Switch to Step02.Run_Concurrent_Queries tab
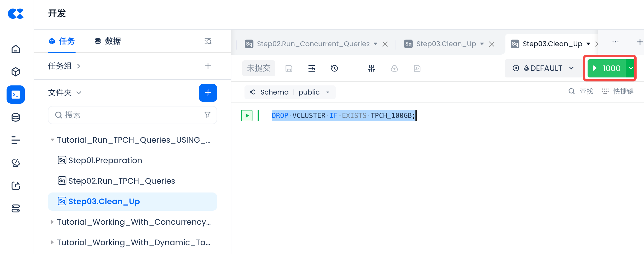 [x=313, y=44]
